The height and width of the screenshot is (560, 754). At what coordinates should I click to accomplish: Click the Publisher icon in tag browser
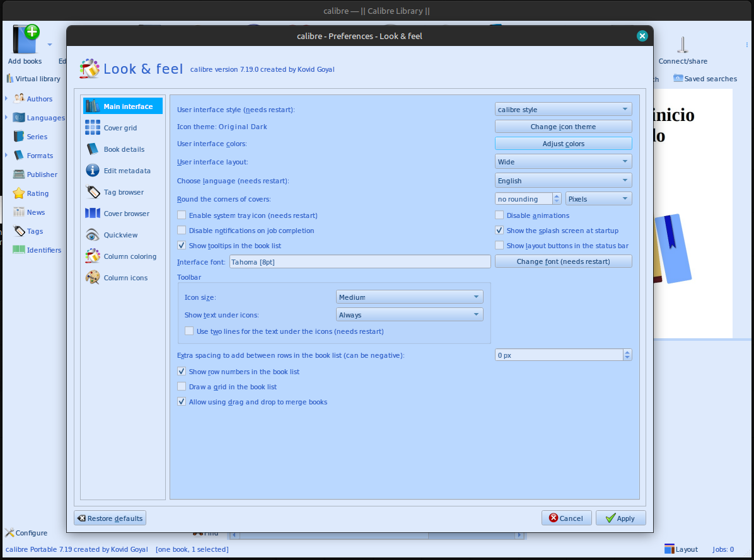[20, 174]
